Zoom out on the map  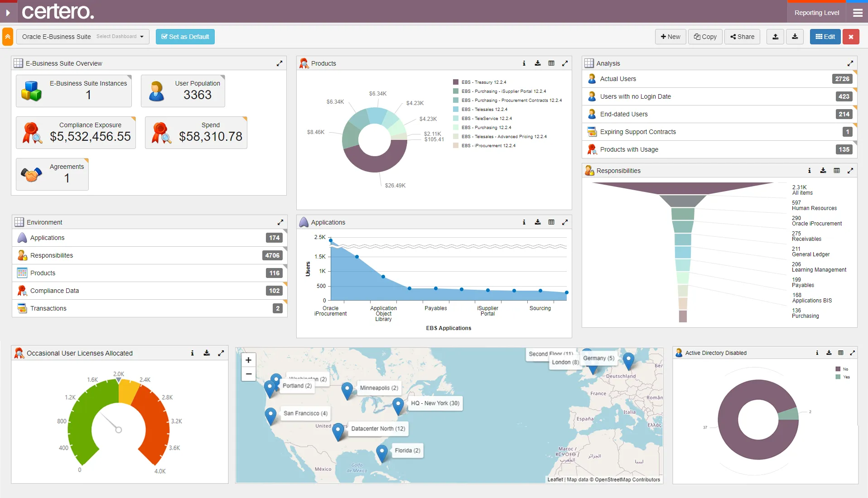(x=248, y=374)
